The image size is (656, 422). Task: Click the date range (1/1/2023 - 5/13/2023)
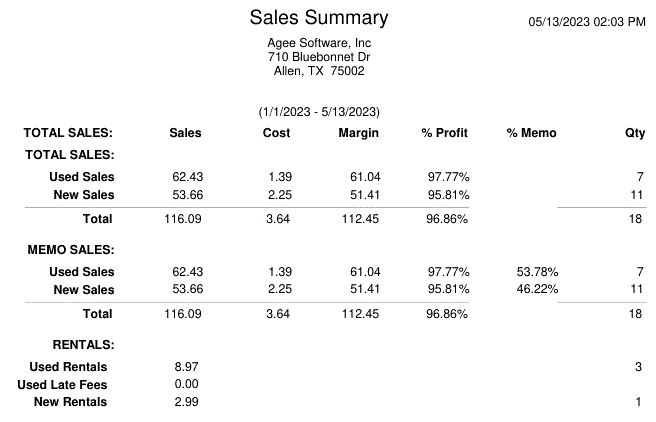319,111
